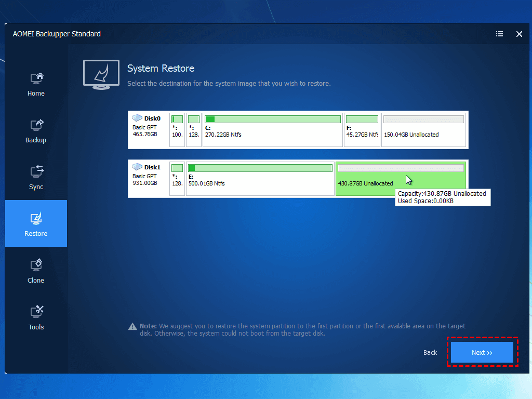This screenshot has height=399, width=532.
Task: Select the Disk1 E: 500.01GB Ntfs partition
Action: 260,179
